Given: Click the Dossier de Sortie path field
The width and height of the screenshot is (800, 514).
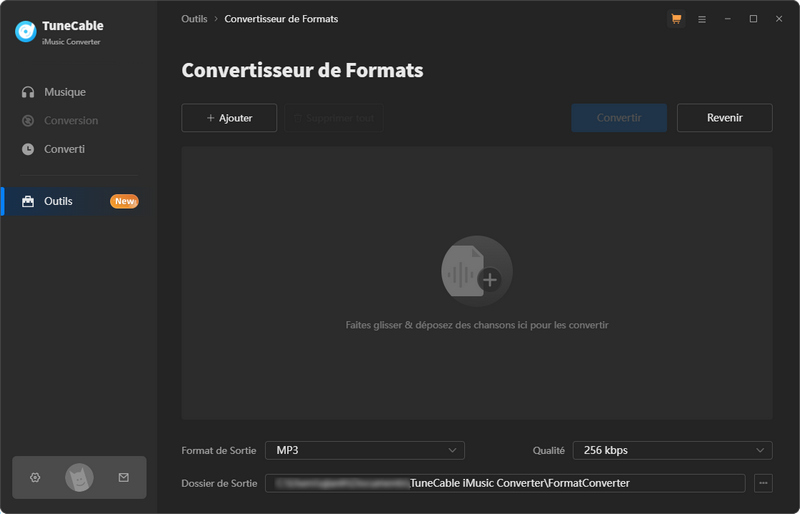Looking at the screenshot, I should tap(505, 483).
